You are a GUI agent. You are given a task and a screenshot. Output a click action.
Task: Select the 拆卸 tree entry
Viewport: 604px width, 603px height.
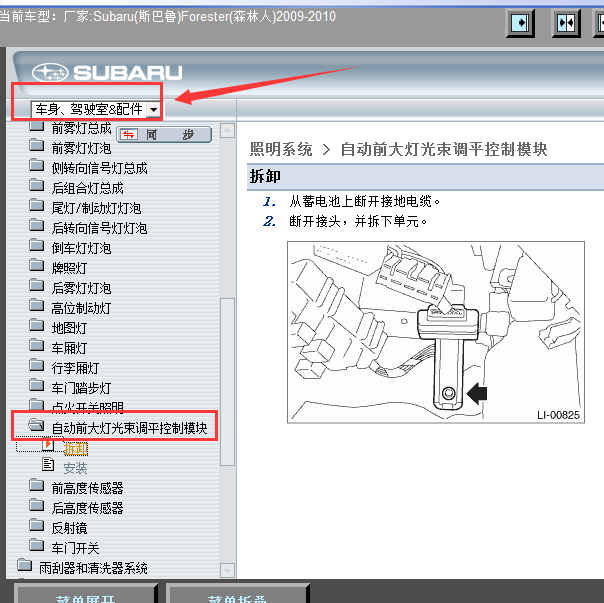point(76,448)
